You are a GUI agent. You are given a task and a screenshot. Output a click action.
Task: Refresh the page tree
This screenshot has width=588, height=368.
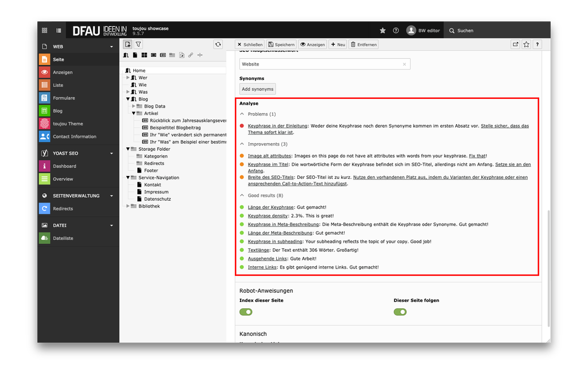coord(218,44)
